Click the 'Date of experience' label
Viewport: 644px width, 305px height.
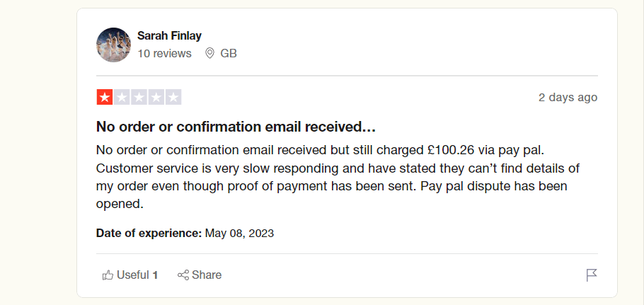(149, 233)
